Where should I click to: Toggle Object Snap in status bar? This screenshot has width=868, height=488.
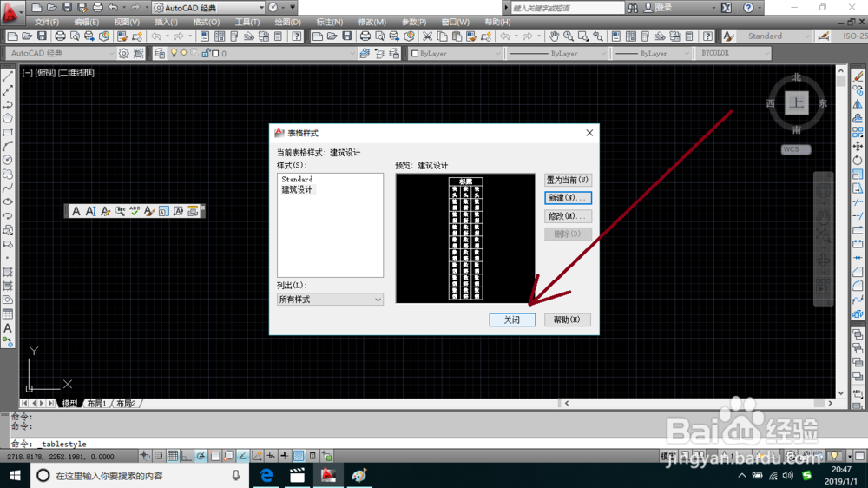click(214, 456)
